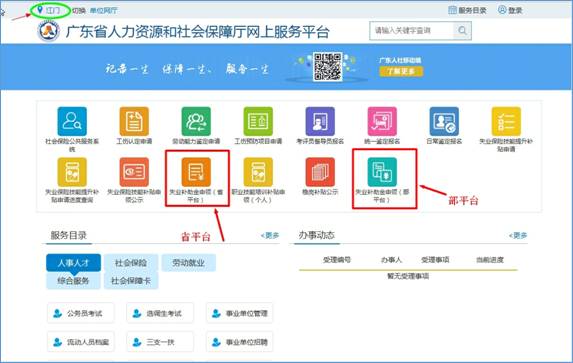Click the 切换 city link

(79, 11)
